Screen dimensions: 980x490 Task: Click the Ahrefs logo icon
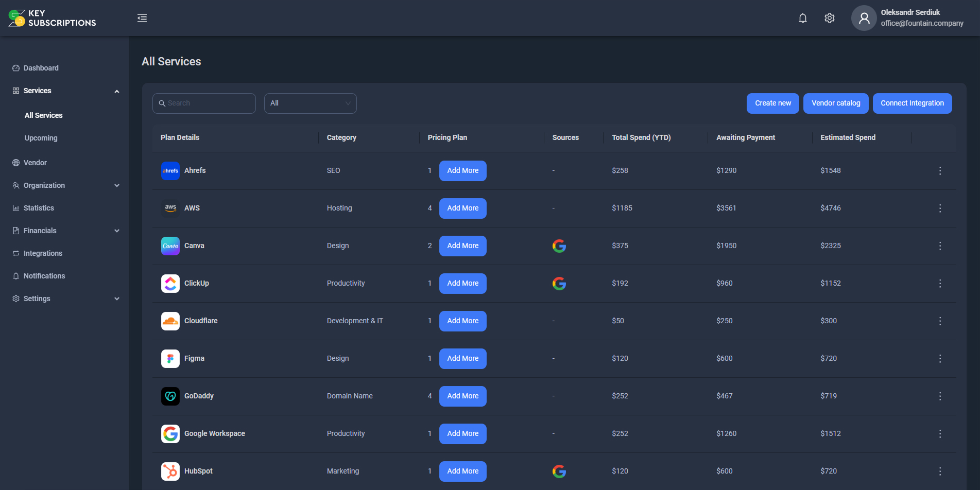click(170, 171)
